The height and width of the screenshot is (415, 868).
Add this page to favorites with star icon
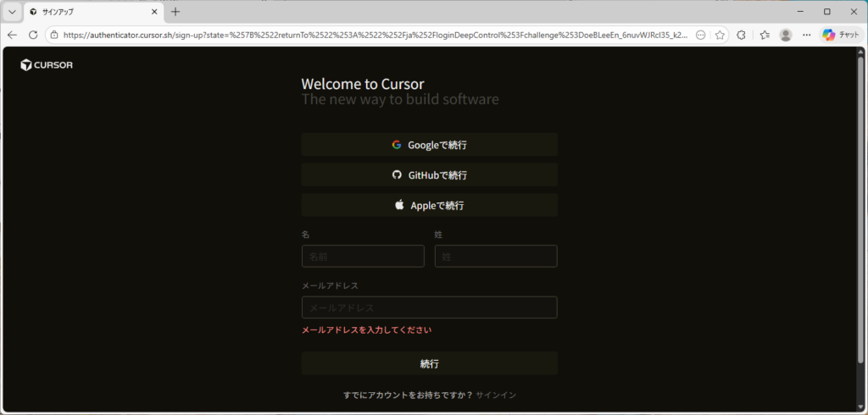[720, 35]
